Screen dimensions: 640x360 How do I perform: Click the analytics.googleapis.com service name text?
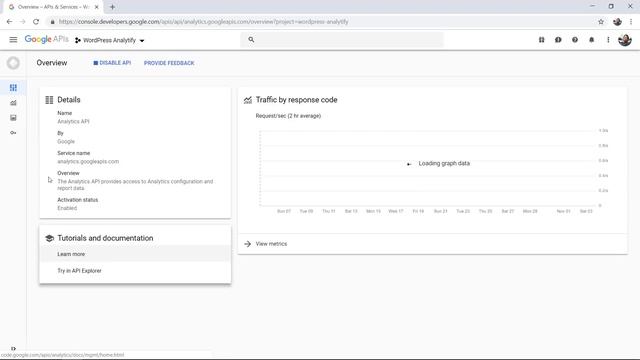pos(88,162)
